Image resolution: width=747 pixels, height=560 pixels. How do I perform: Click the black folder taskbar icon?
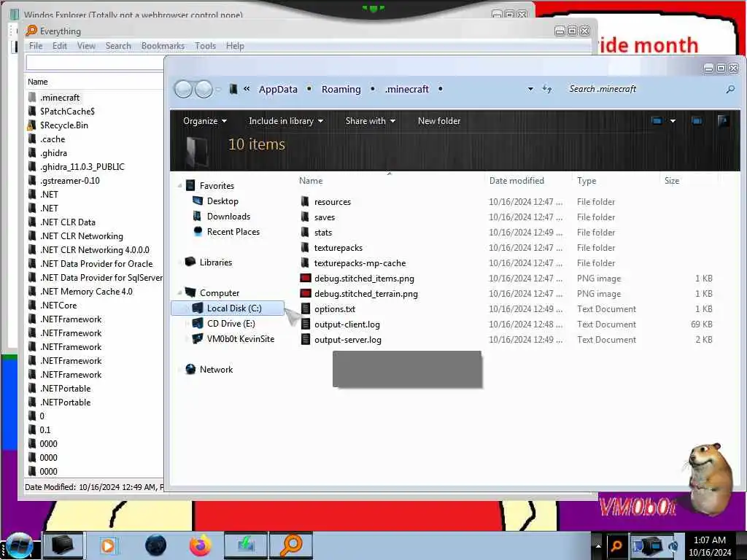pyautogui.click(x=63, y=545)
